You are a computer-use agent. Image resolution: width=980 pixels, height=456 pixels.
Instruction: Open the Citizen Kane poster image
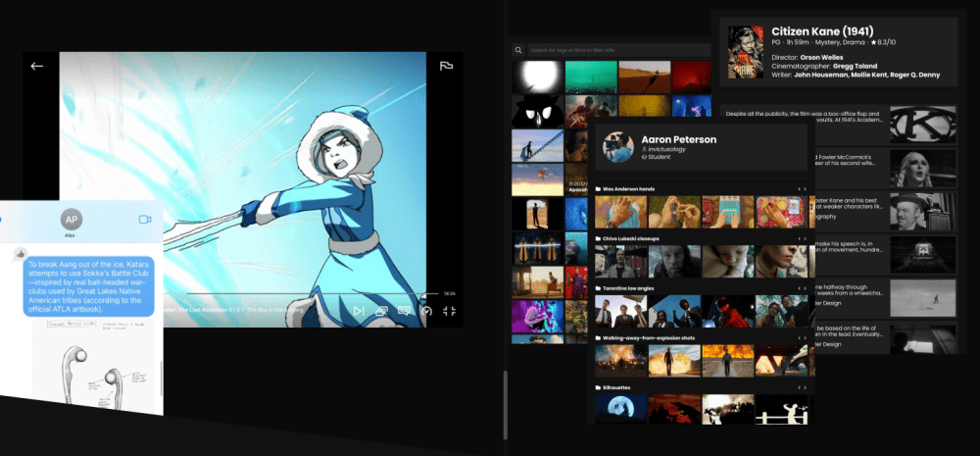(x=746, y=52)
